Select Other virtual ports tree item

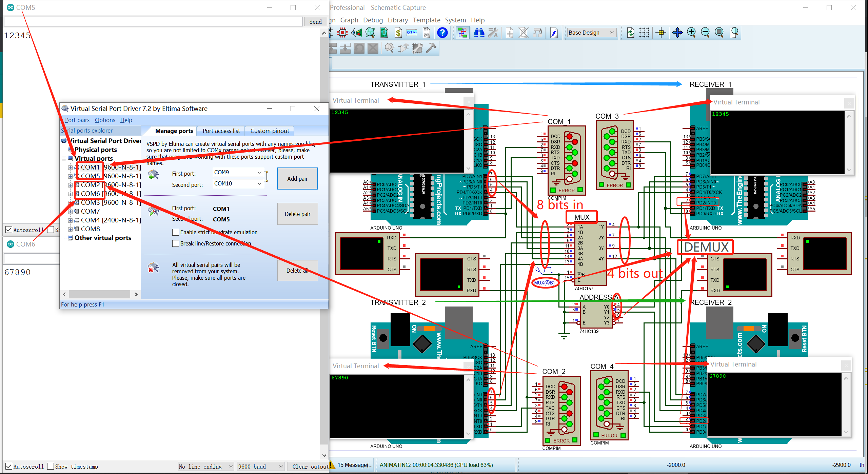[103, 238]
